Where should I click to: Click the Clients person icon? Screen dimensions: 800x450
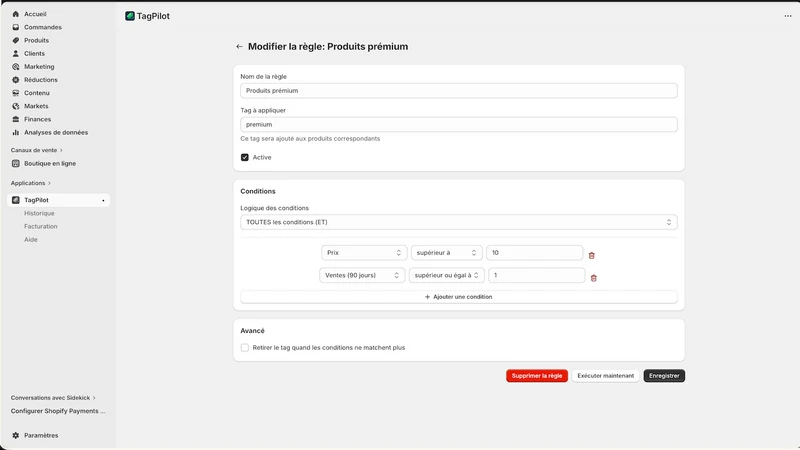click(x=16, y=54)
